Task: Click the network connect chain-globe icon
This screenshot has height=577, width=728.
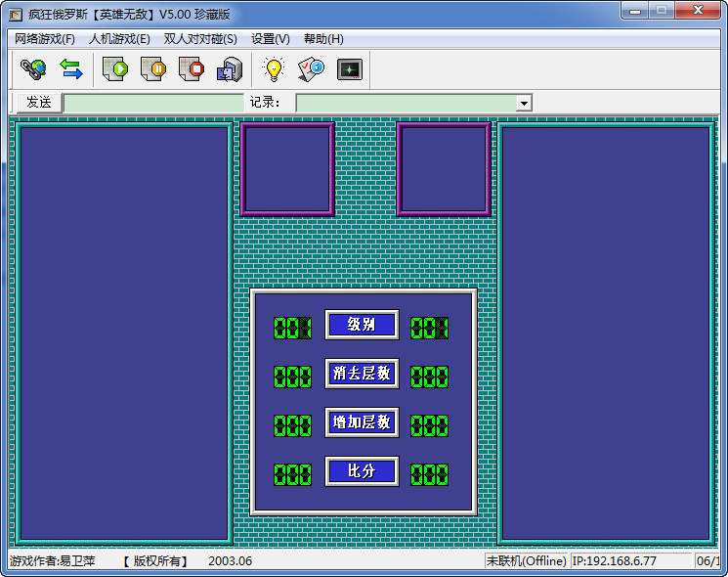Action: [33, 69]
